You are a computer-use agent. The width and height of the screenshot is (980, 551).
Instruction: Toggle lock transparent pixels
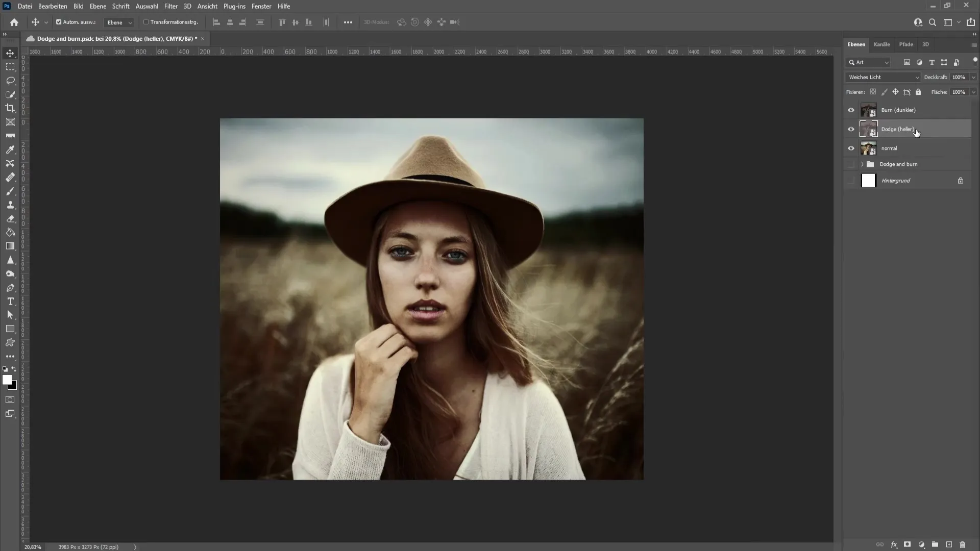(x=873, y=92)
